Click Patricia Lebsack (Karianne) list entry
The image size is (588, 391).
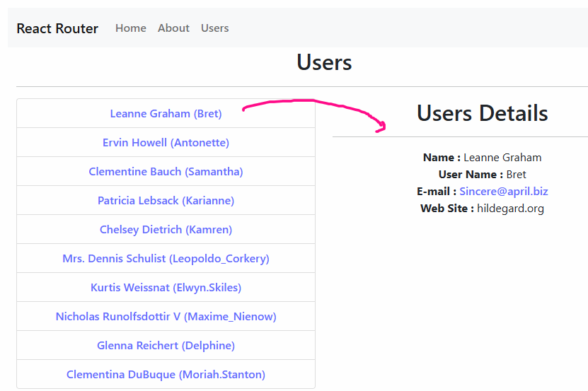[166, 201]
